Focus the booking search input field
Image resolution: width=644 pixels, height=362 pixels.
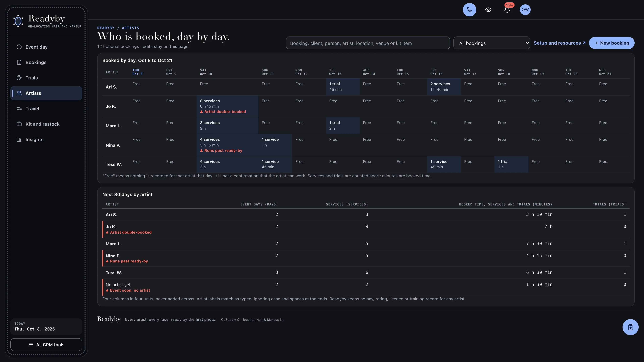pos(368,43)
